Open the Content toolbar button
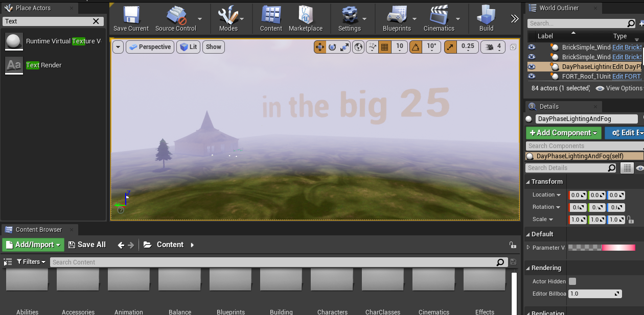Viewport: 644px width, 315px height. click(x=271, y=18)
